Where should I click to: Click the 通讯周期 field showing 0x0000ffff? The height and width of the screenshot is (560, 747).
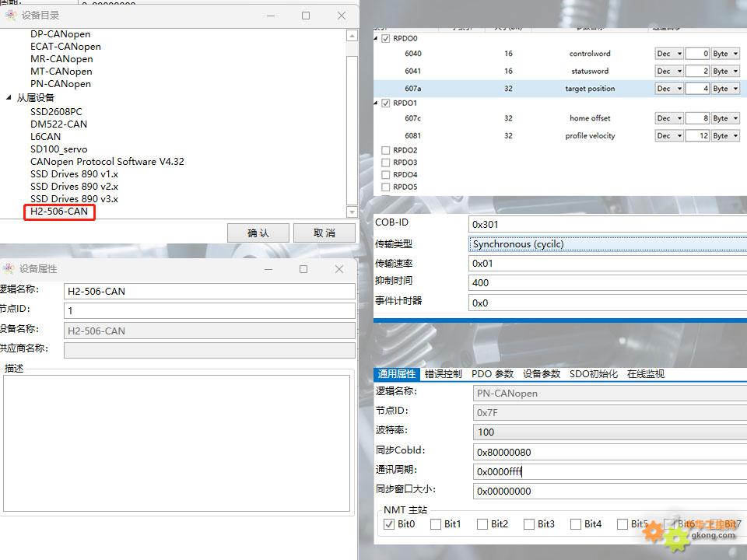click(x=610, y=472)
